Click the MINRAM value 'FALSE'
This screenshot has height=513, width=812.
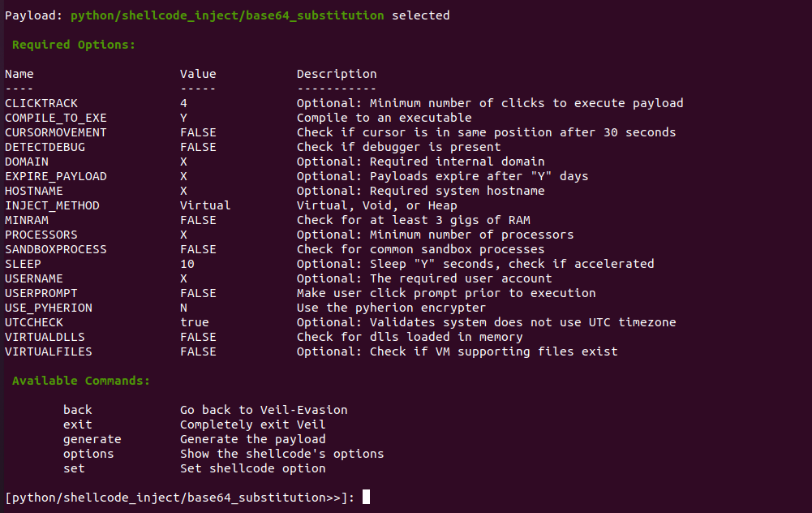(x=198, y=220)
